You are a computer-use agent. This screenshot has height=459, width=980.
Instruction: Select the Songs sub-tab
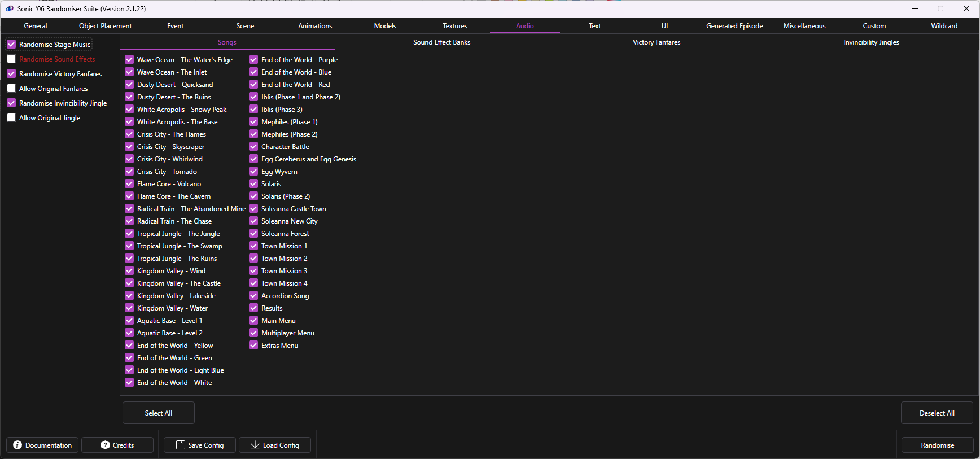pyautogui.click(x=227, y=42)
